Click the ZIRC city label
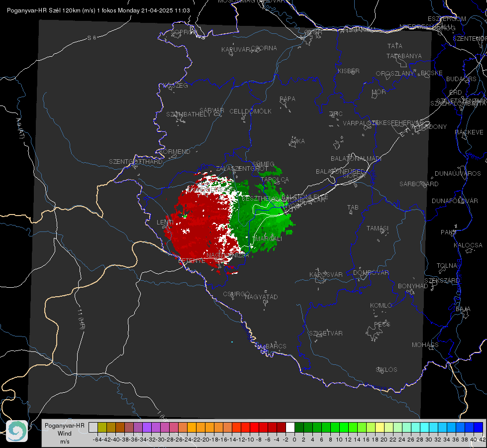Image resolution: width=487 pixels, height=448 pixels. (336, 114)
